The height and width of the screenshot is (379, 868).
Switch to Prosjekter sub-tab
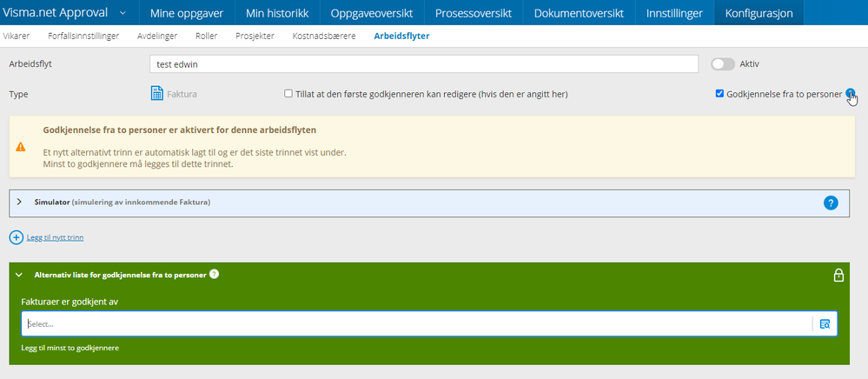tap(255, 36)
